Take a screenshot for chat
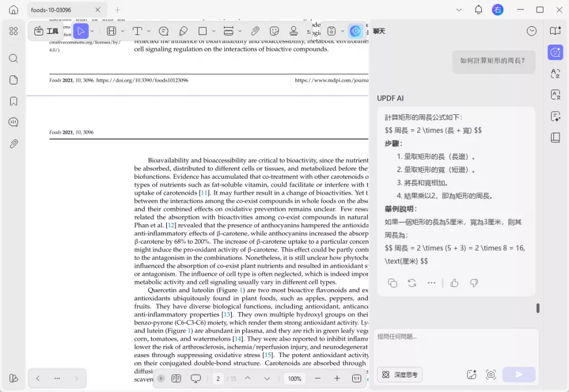The height and width of the screenshot is (392, 569). (491, 375)
